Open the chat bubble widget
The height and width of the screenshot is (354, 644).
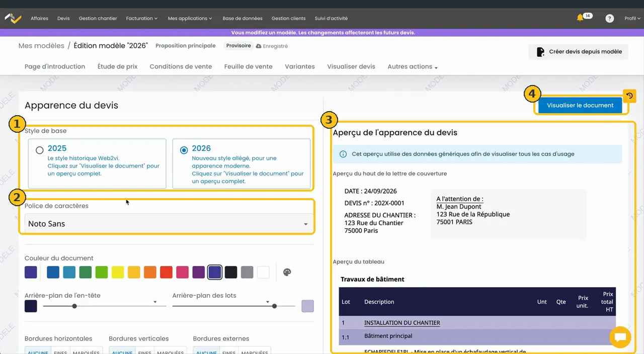(x=620, y=337)
